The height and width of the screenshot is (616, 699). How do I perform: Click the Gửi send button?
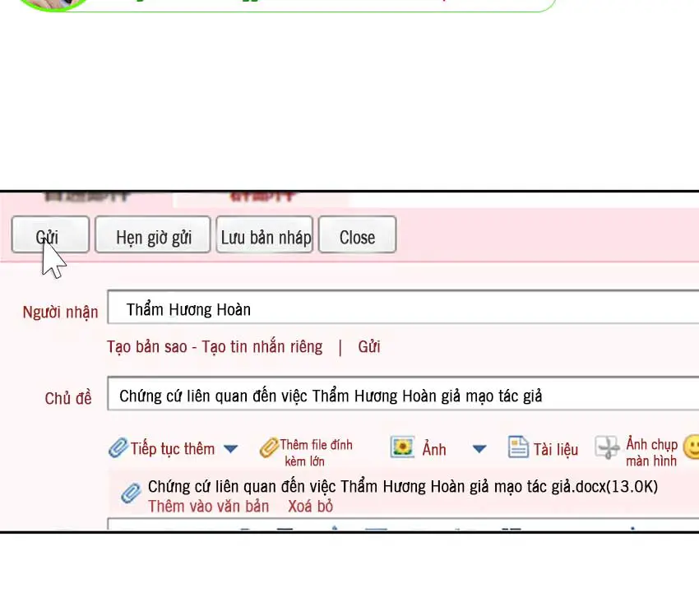tap(49, 235)
